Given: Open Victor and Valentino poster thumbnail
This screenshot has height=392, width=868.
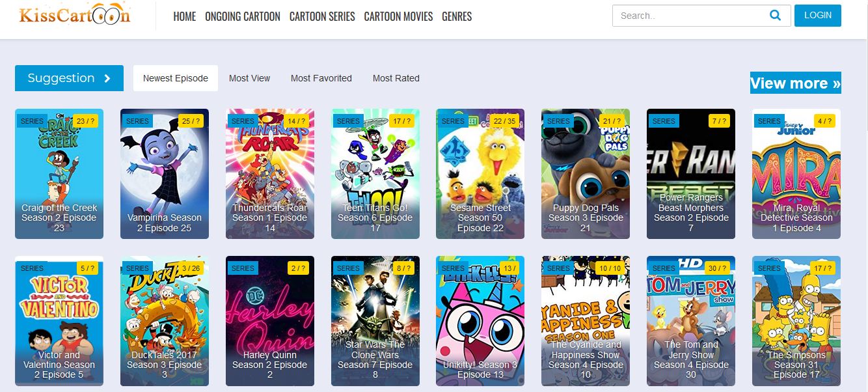Looking at the screenshot, I should (x=59, y=320).
